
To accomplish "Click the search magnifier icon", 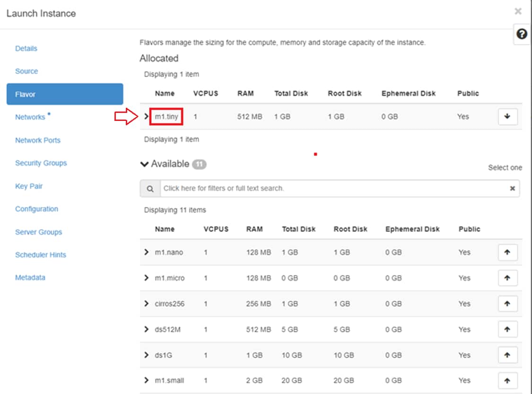I will point(150,188).
